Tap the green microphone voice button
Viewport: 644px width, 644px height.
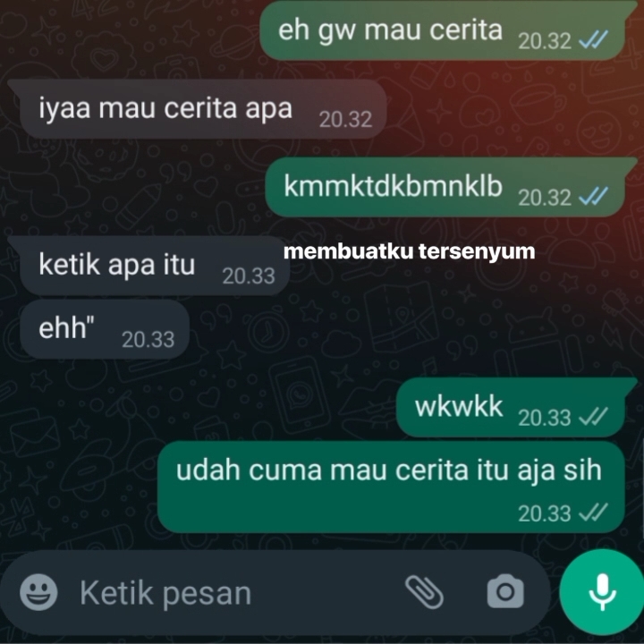602,592
